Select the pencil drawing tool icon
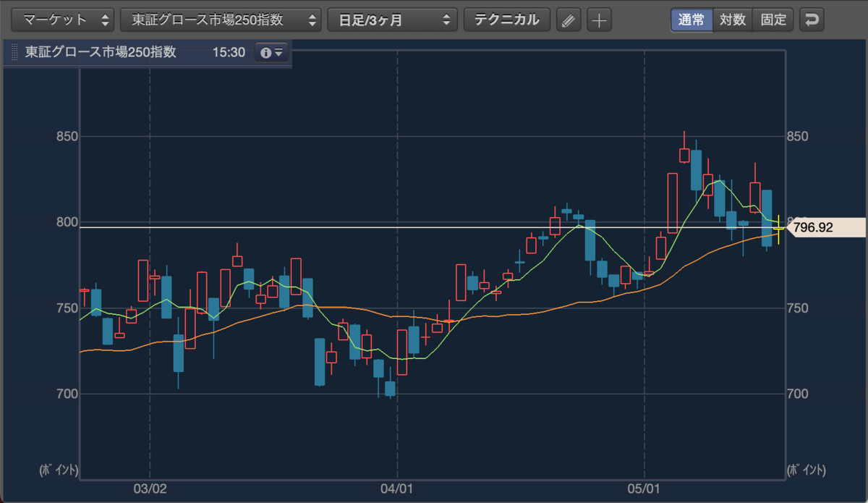 click(x=569, y=20)
